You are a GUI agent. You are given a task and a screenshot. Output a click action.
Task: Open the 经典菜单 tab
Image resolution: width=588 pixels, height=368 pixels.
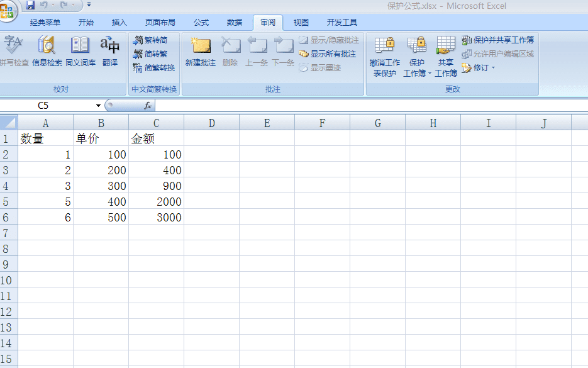pos(45,23)
